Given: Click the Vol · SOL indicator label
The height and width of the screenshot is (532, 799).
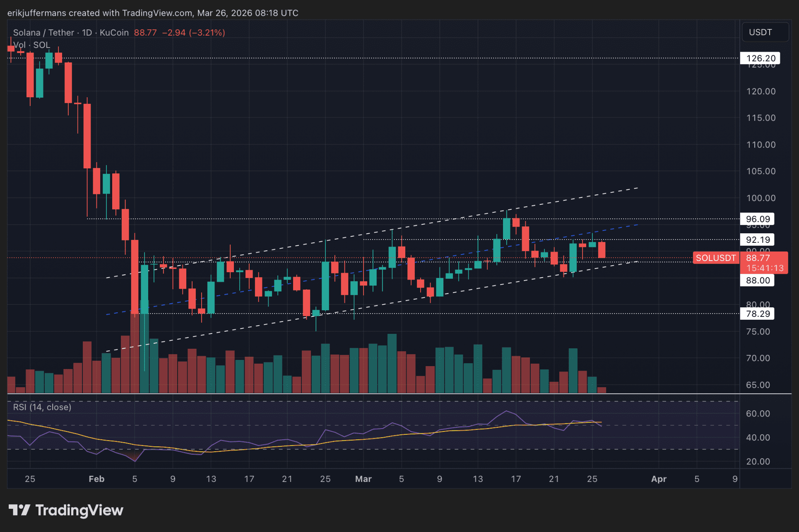Looking at the screenshot, I should coord(31,45).
